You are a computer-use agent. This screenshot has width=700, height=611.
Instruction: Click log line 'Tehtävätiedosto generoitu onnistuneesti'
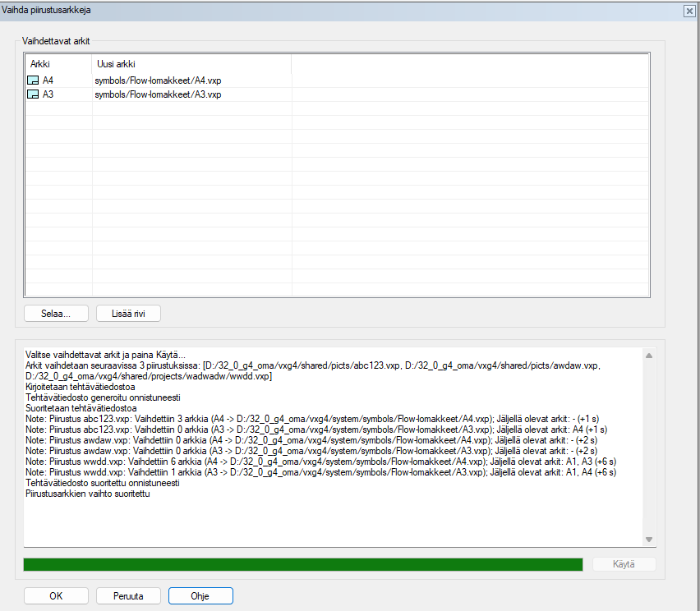click(x=104, y=397)
